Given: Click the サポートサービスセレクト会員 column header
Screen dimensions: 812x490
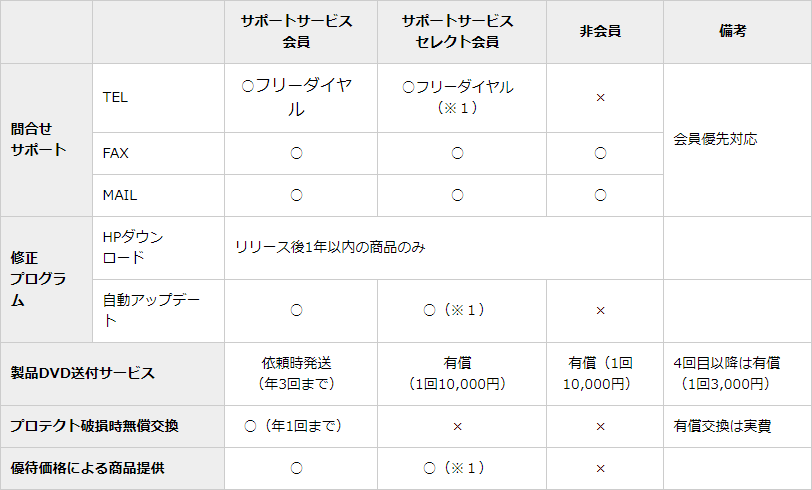Looking at the screenshot, I should coord(457,32).
